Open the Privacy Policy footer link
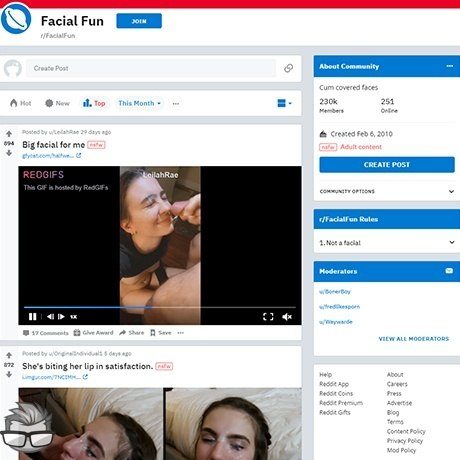Viewport: 460px width, 460px height. click(405, 441)
